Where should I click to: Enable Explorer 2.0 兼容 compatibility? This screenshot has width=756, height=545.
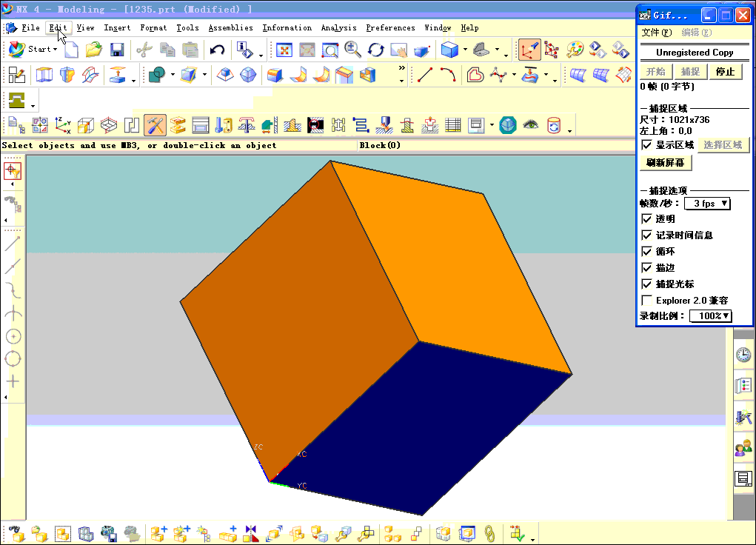coord(647,300)
